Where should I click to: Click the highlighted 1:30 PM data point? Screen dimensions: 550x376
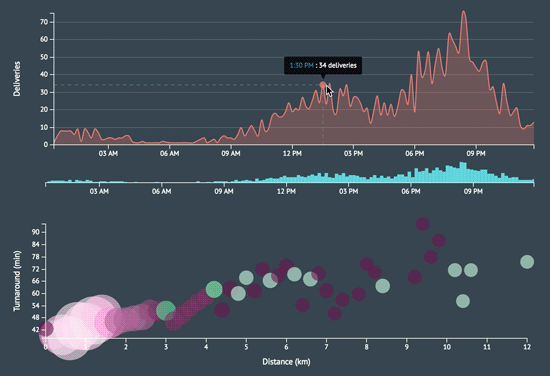tap(323, 85)
